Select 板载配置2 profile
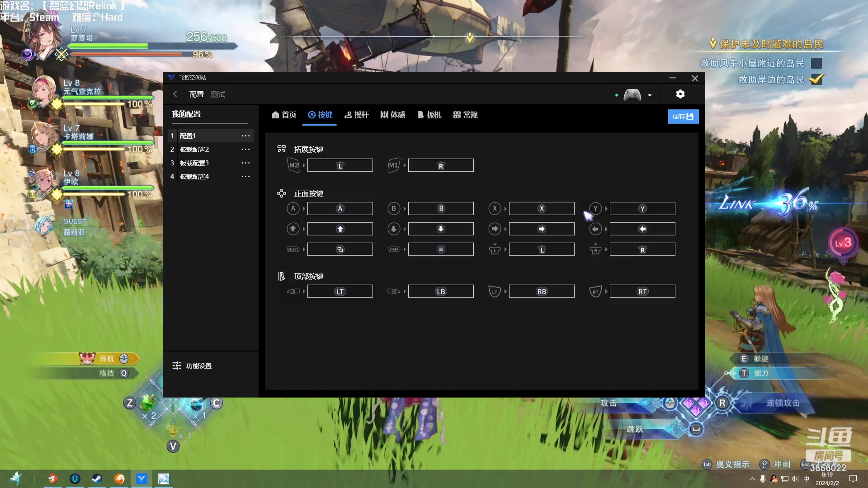This screenshot has width=868, height=488. pyautogui.click(x=211, y=149)
